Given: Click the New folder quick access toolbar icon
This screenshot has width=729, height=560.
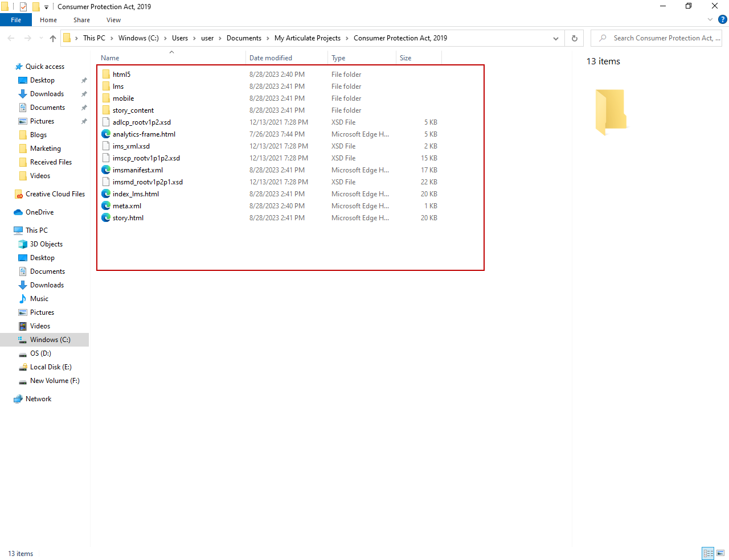Looking at the screenshot, I should pyautogui.click(x=36, y=7).
